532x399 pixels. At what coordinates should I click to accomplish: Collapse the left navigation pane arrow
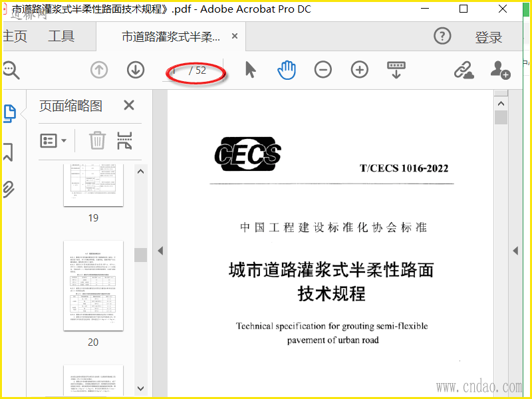[x=160, y=251]
